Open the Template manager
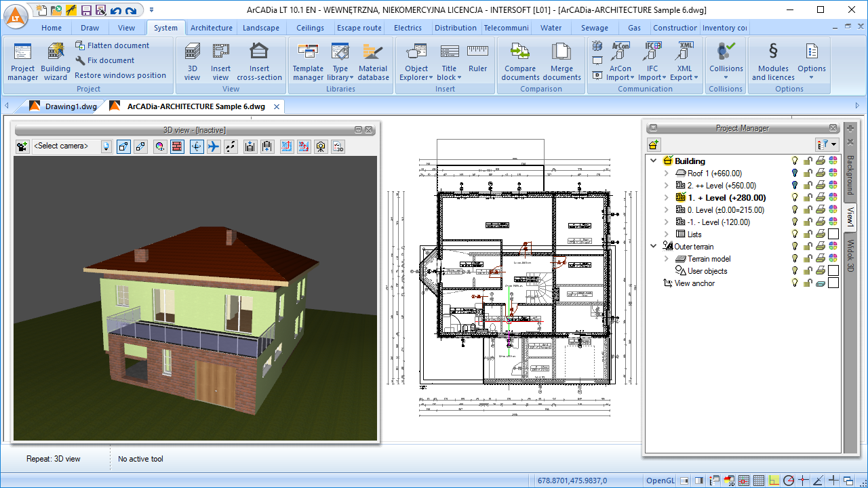Viewport: 868px width, 488px height. tap(308, 61)
